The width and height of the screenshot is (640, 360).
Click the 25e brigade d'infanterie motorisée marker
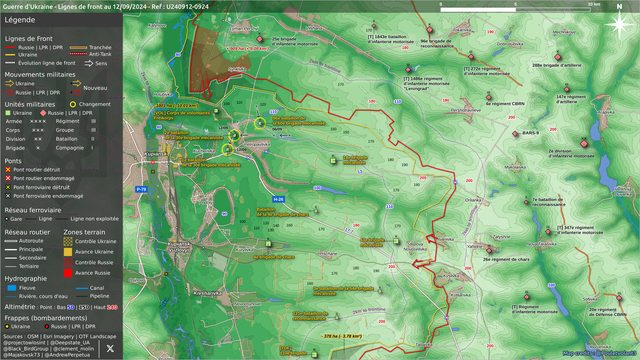point(260,39)
